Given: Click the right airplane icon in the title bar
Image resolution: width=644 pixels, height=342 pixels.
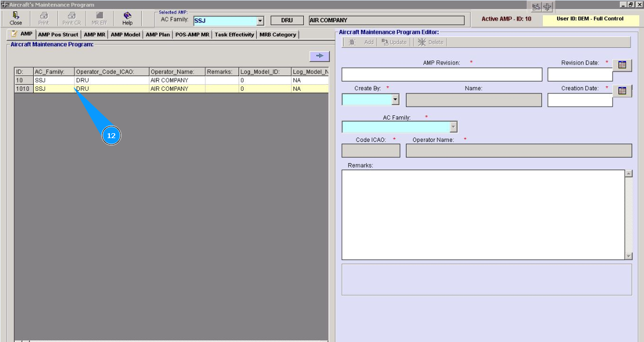Looking at the screenshot, I should pos(547,7).
